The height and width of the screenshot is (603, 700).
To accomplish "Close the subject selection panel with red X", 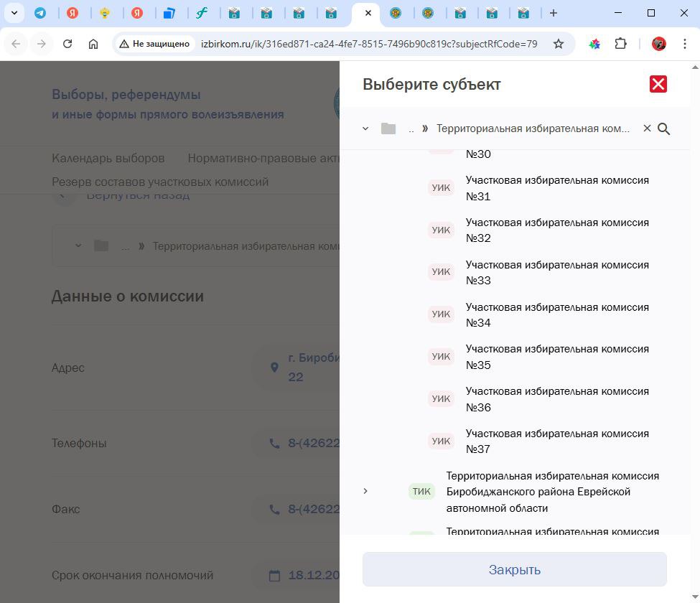I will (x=658, y=84).
